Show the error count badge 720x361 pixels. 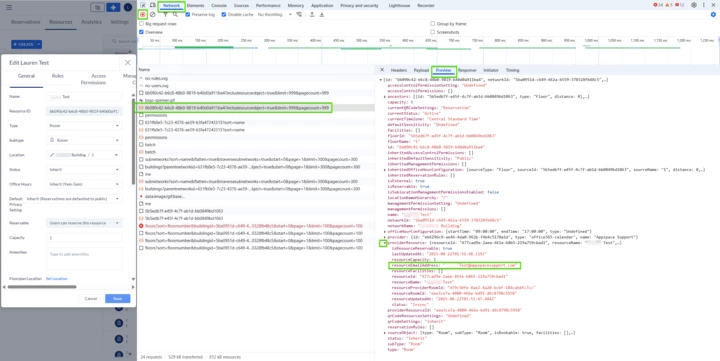tap(658, 6)
